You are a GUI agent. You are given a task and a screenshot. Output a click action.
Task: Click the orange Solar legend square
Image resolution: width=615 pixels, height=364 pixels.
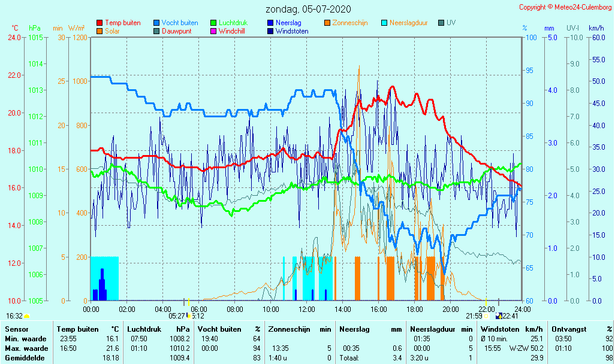coord(100,31)
